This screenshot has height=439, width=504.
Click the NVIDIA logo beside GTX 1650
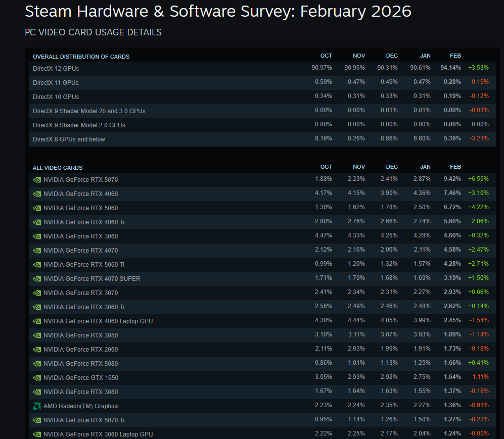tap(37, 378)
